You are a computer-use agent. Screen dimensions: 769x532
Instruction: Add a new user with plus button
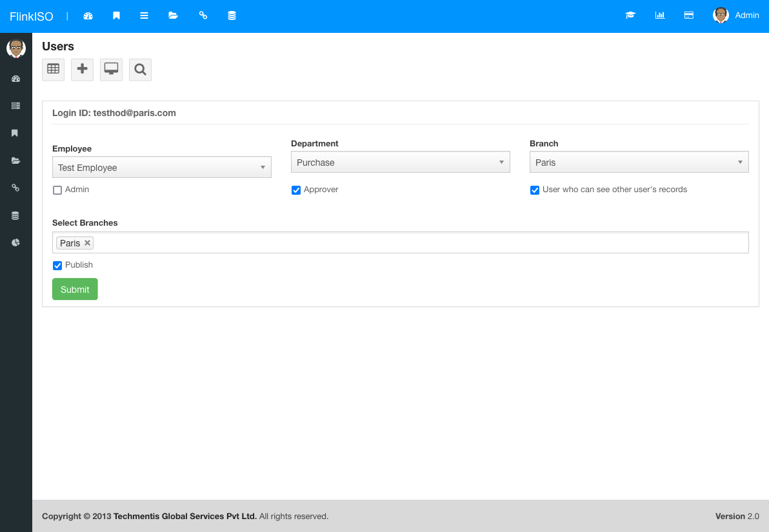[x=83, y=70]
